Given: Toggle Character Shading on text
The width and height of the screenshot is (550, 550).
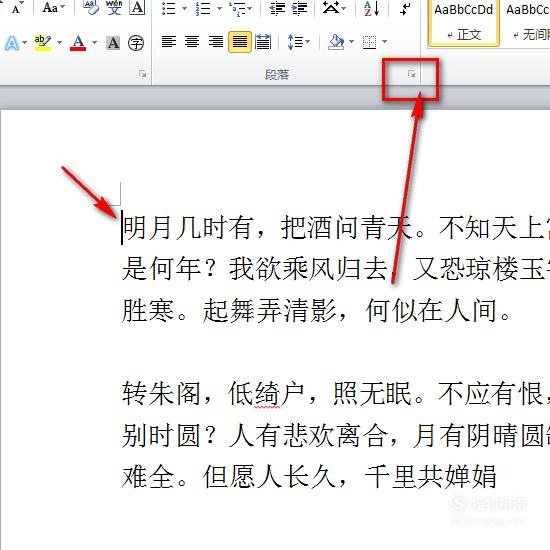Looking at the screenshot, I should coord(113,43).
